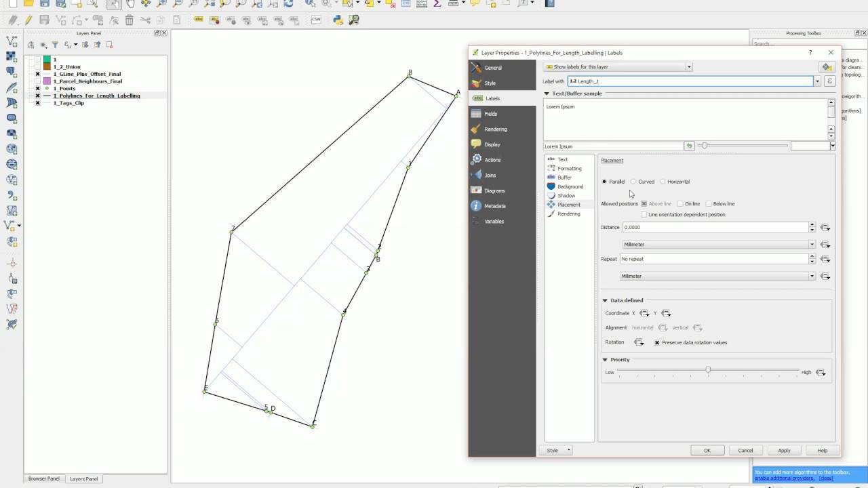The image size is (868, 488).
Task: Select the Parallel placement radio button
Action: click(x=604, y=182)
